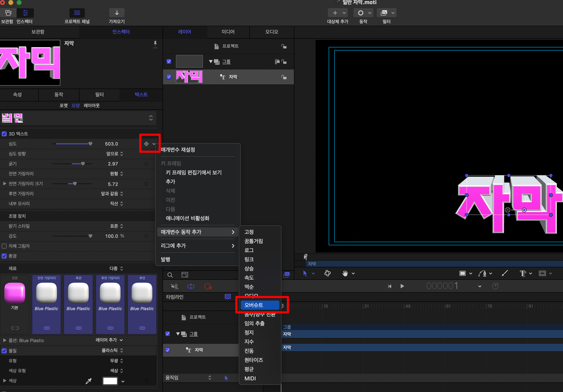Screen dimensions: 563x392
Task: Select the pan hand tool
Action: point(345,273)
